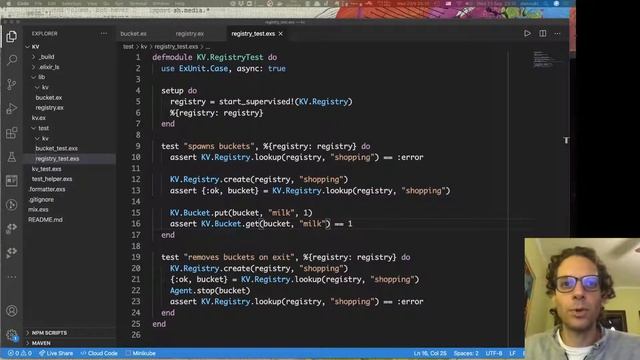Click Cloud Code in the status bar
Screen dimensions: 640x360
99,353
